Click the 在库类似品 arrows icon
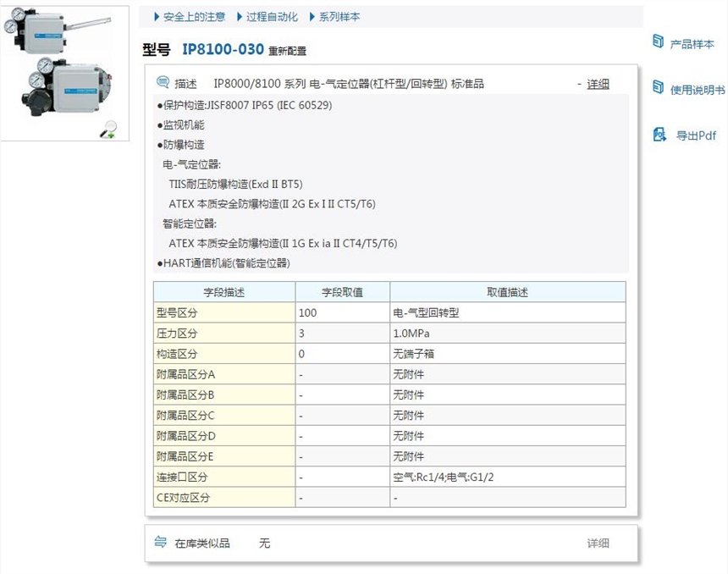 pyautogui.click(x=160, y=542)
